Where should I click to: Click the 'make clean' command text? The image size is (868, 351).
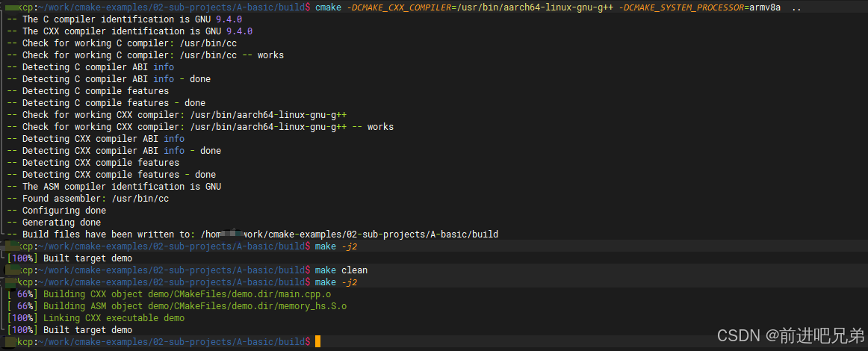coord(341,270)
